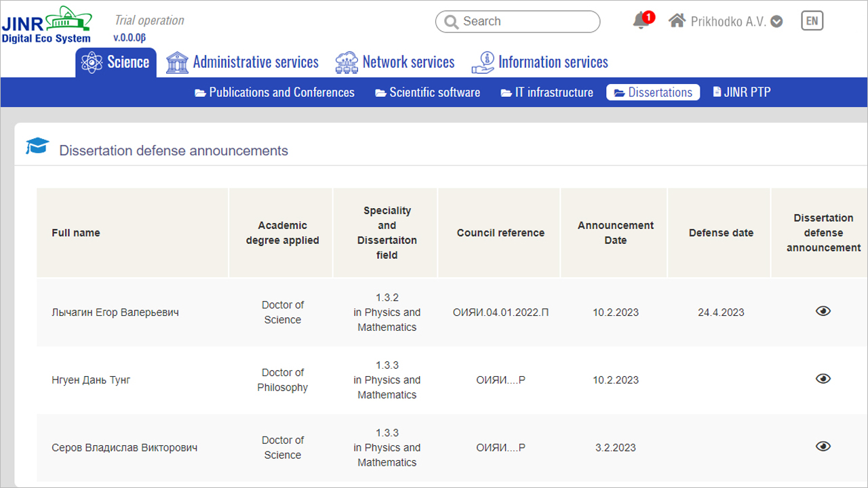This screenshot has height=488, width=868.
Task: Open the IT infrastructure folder menu
Action: click(x=547, y=93)
